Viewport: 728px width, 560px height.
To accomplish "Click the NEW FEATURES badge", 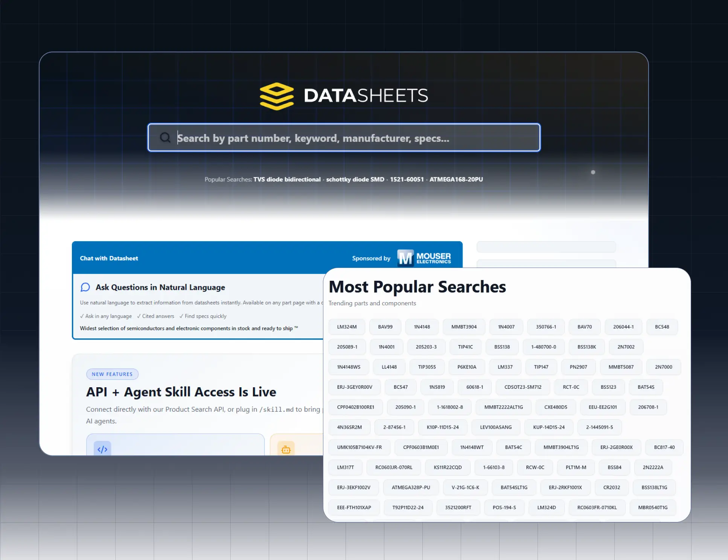I will [112, 374].
